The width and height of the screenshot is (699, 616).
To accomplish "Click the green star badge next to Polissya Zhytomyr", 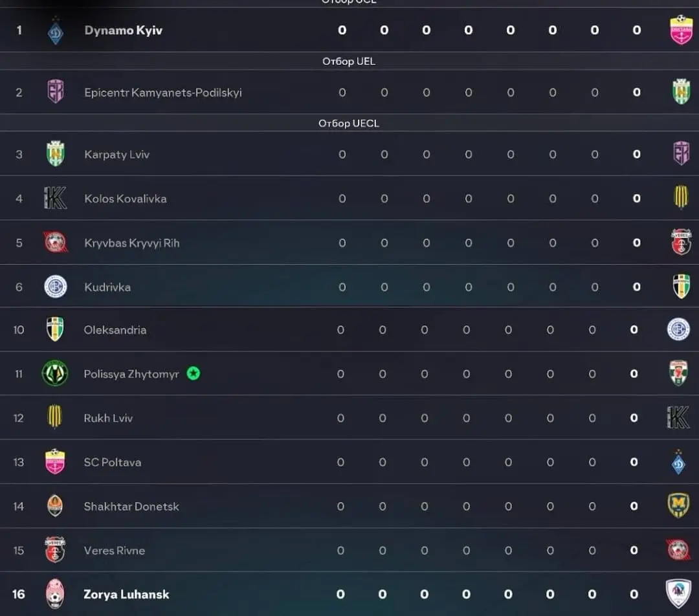I will pos(193,373).
